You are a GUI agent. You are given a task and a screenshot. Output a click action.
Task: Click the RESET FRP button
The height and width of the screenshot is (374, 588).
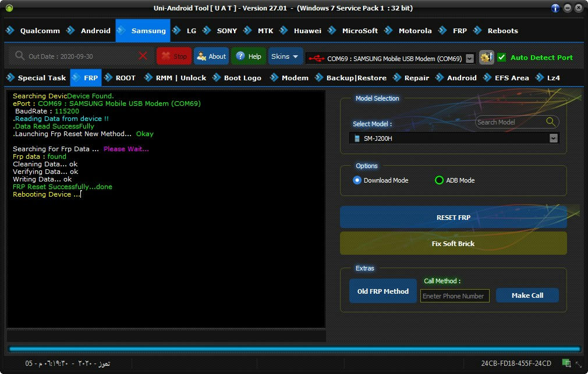[453, 218]
